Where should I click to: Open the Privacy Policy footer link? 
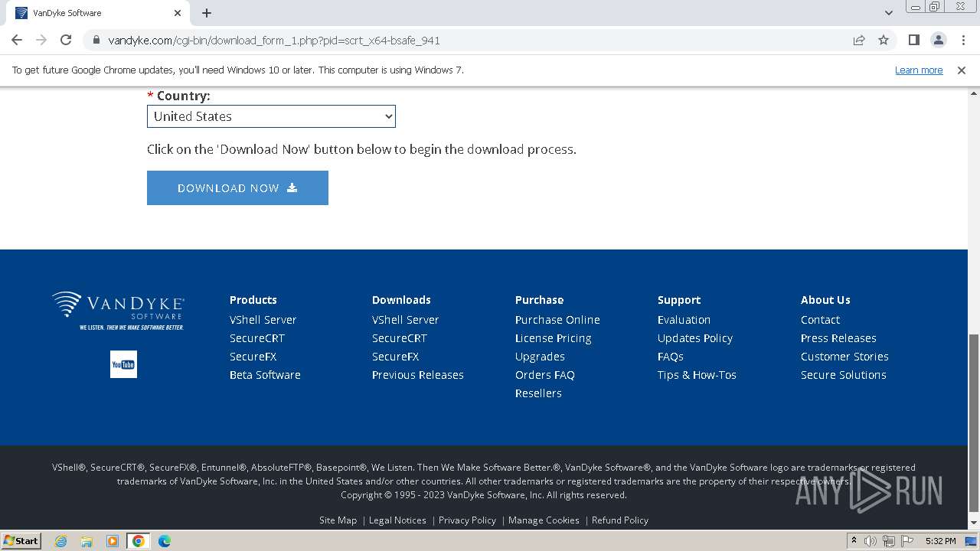pos(467,520)
